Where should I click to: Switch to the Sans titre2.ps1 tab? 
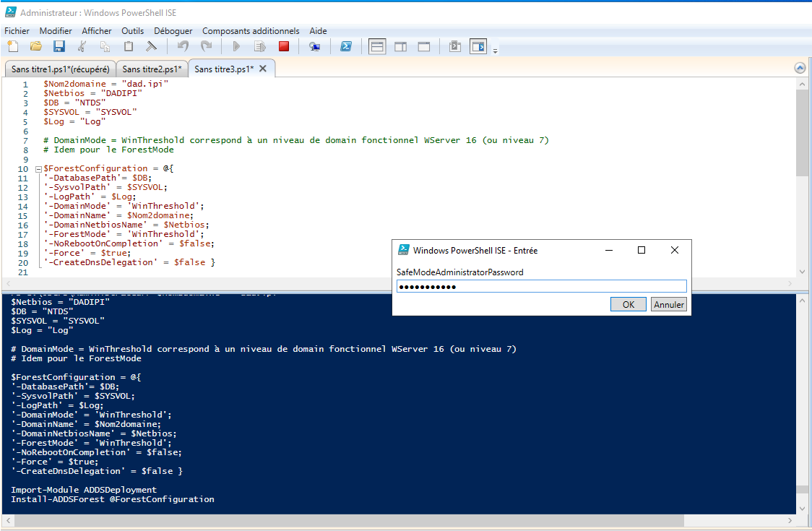[152, 69]
